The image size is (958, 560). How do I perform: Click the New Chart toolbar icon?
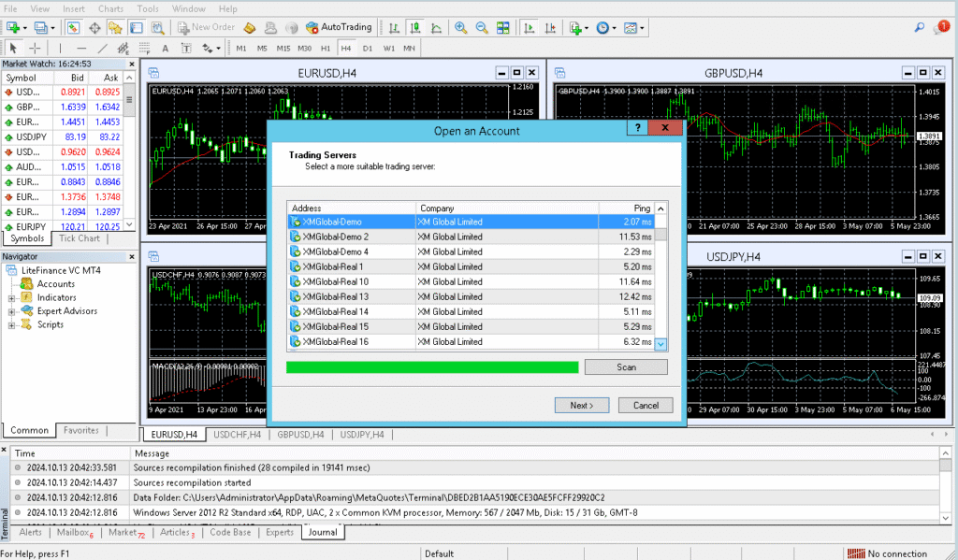click(12, 27)
